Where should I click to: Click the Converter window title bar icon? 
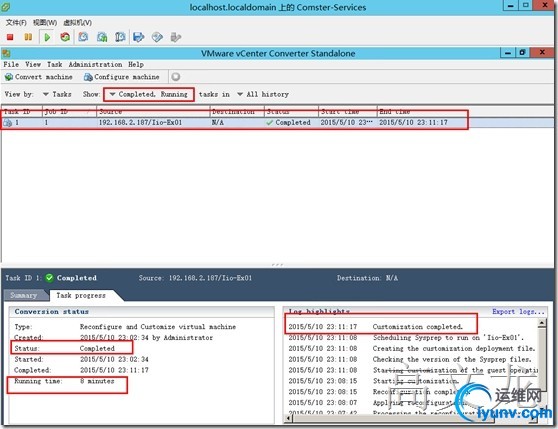6,53
